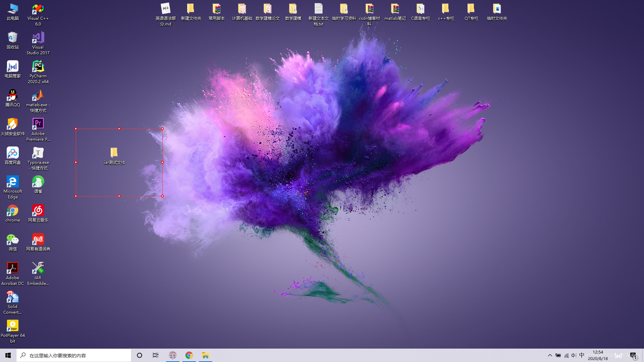The width and height of the screenshot is (644, 362).
Task: Select the 百度网盘 desktop shortcut
Action: (x=13, y=156)
